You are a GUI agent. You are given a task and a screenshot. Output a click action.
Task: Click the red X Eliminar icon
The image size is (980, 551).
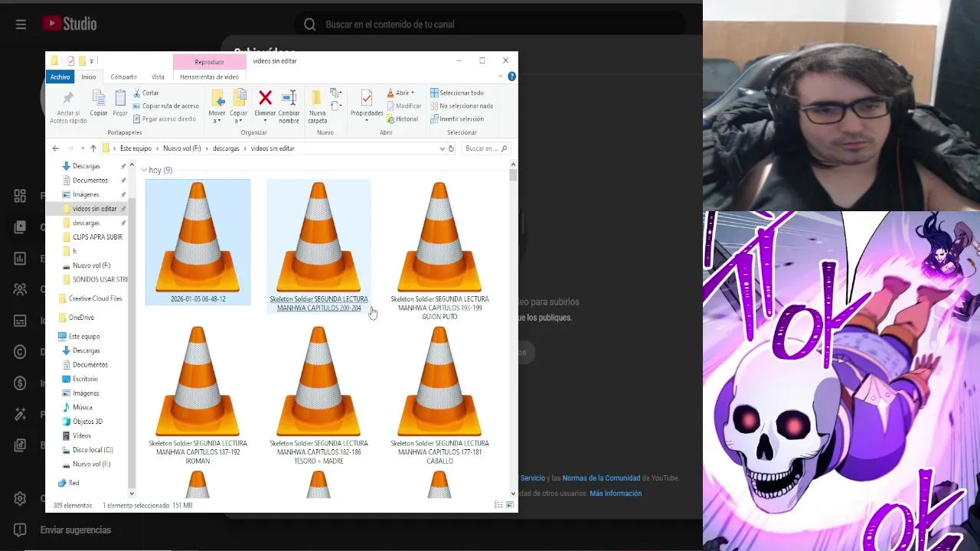click(x=265, y=97)
